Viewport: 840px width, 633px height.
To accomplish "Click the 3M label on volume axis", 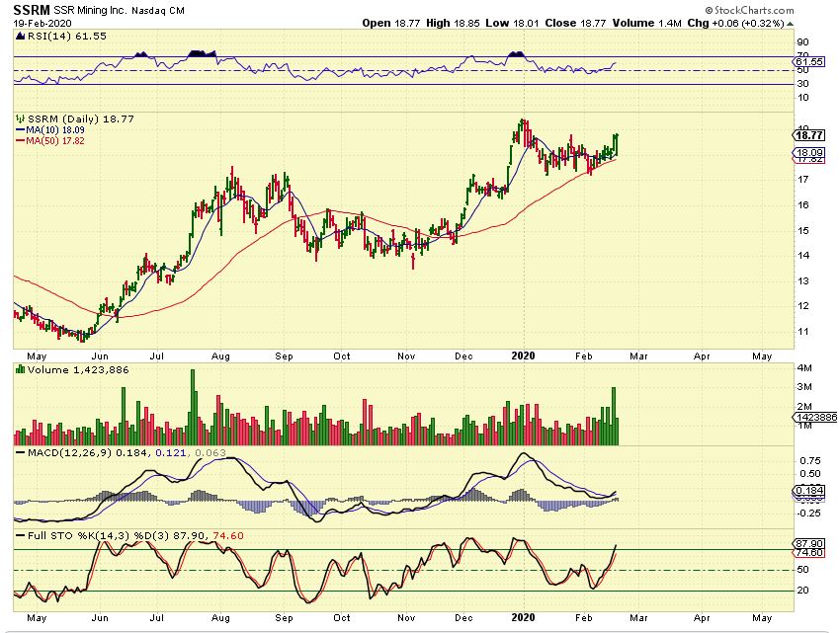I will point(804,387).
